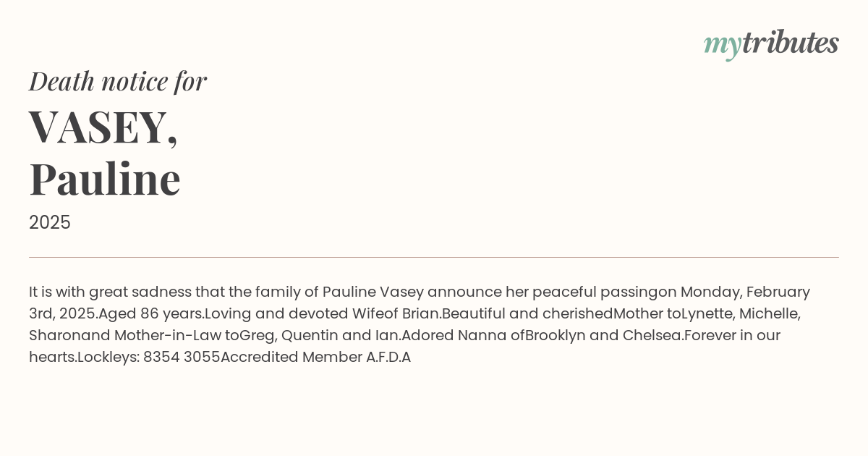Click 'Lynette, Michelle' names text

(x=741, y=313)
